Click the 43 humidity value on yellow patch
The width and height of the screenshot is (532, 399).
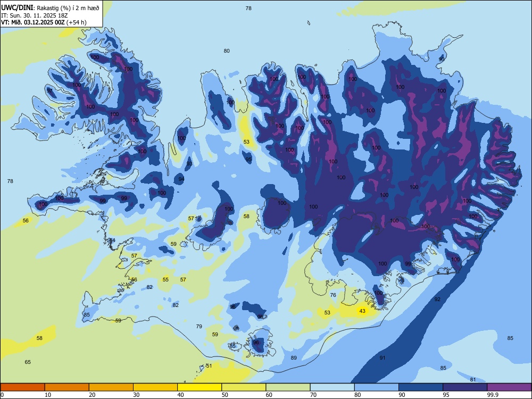(362, 311)
